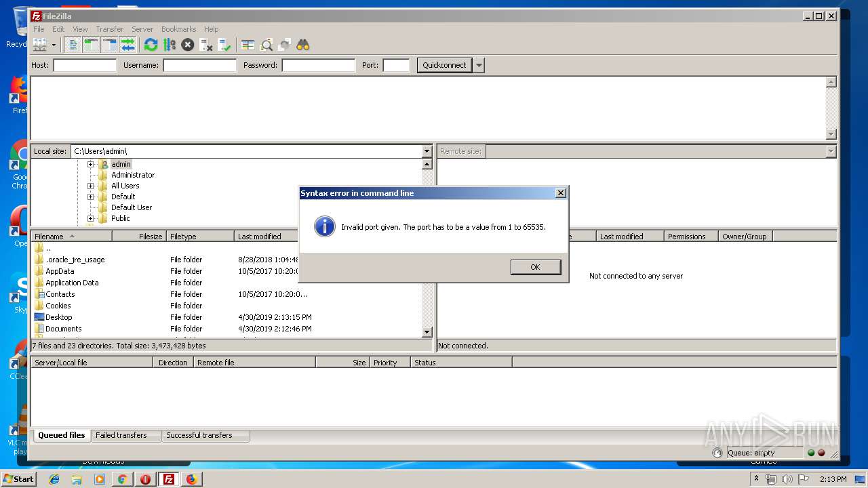Viewport: 868px width, 488px height.
Task: Refresh the file and folder lists
Action: [x=151, y=45]
